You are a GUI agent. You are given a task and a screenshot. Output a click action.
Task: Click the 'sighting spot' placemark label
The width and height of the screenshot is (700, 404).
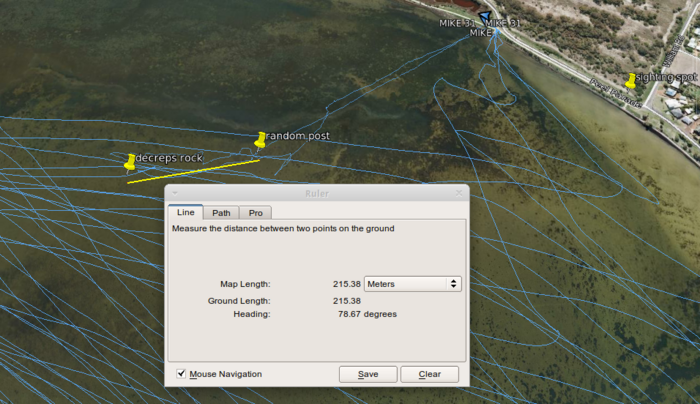[666, 77]
